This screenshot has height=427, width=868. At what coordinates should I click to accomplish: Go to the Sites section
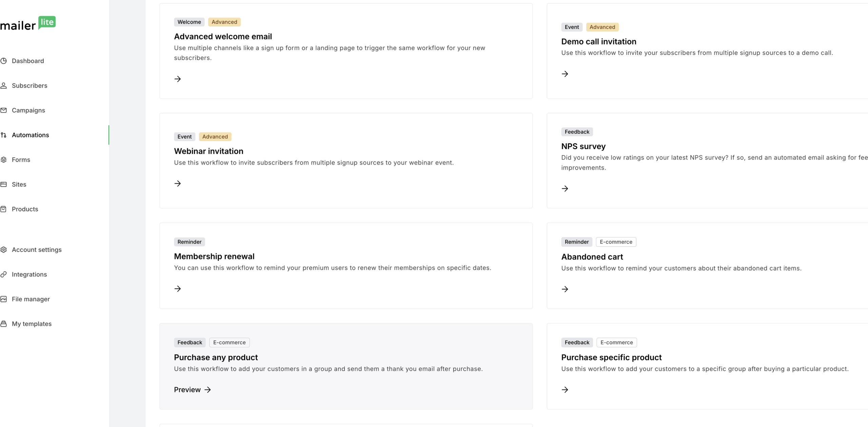point(19,184)
